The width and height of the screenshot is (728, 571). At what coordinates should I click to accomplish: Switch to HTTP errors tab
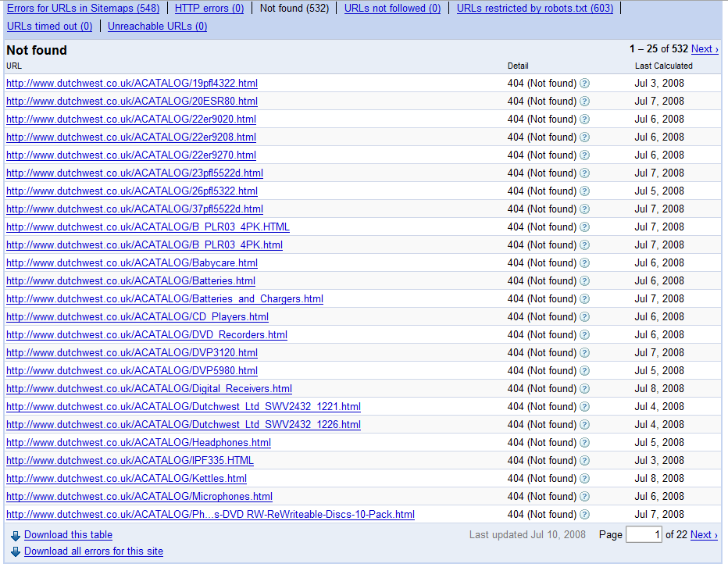(209, 9)
